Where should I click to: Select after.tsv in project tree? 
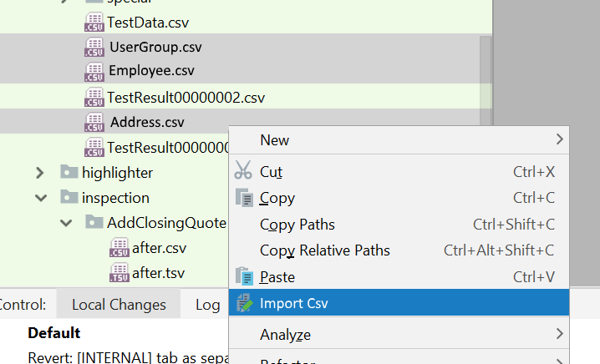[x=158, y=273]
